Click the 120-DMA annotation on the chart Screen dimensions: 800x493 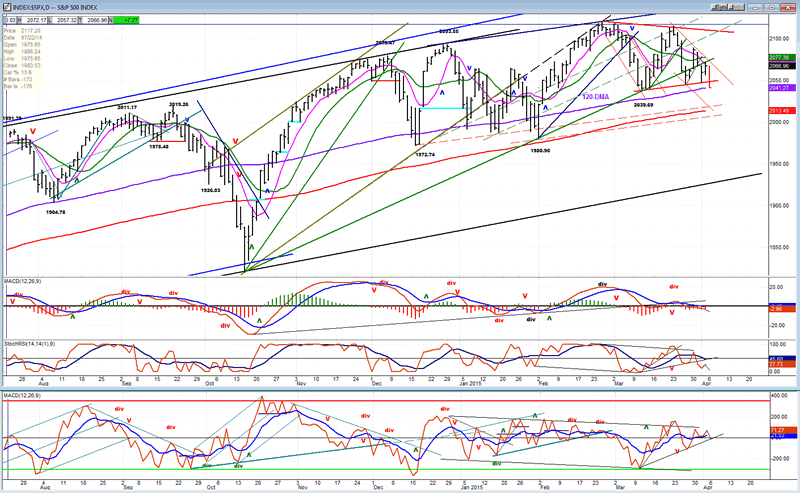point(595,96)
